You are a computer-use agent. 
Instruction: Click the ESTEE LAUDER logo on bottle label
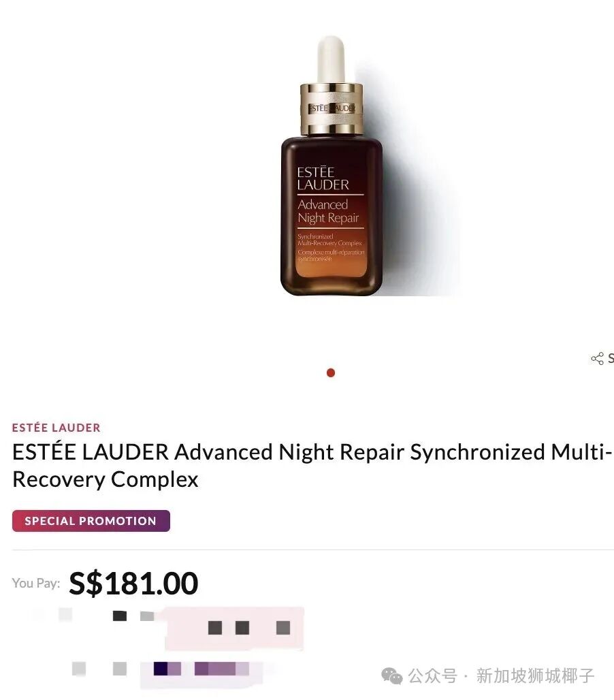coord(323,178)
